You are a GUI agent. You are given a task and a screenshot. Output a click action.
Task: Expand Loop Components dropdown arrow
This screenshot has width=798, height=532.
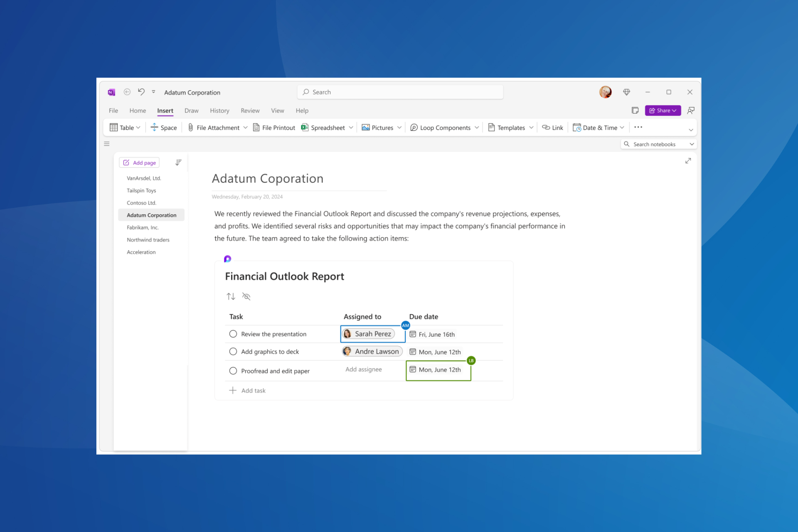coord(477,128)
